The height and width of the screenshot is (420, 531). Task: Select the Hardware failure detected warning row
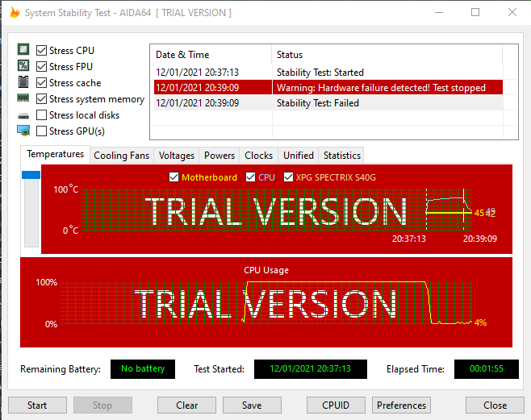click(328, 88)
